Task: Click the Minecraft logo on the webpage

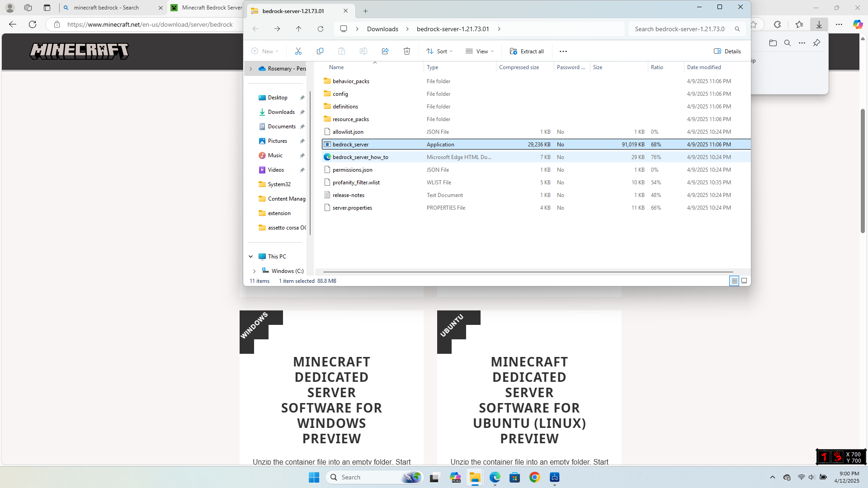Action: coord(79,51)
